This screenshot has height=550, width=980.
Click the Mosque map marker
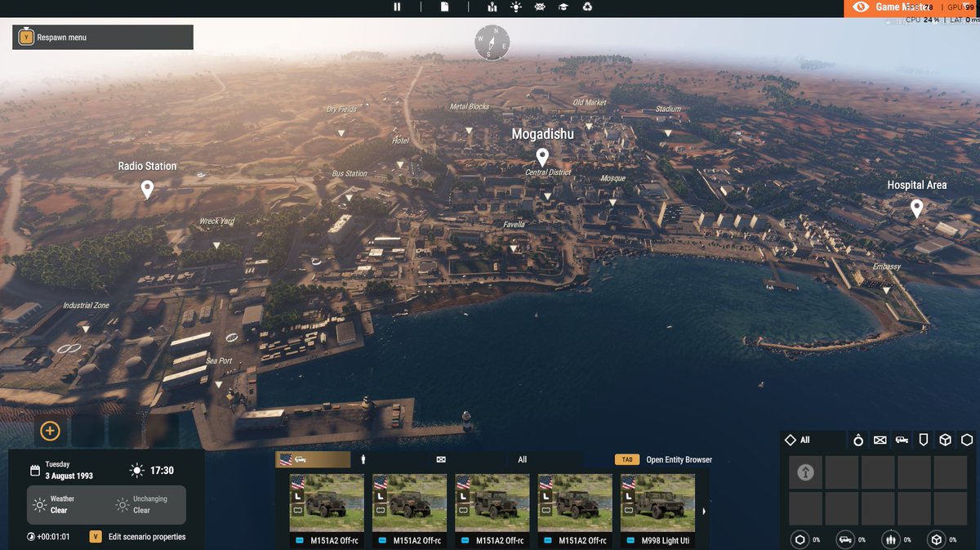(x=612, y=202)
